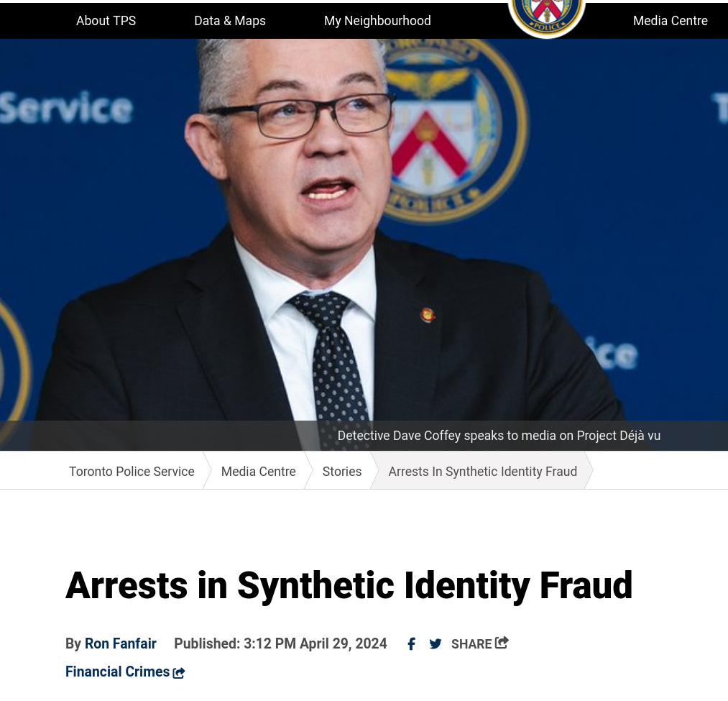728x701 pixels.
Task: Share article on Facebook icon
Action: coord(411,644)
